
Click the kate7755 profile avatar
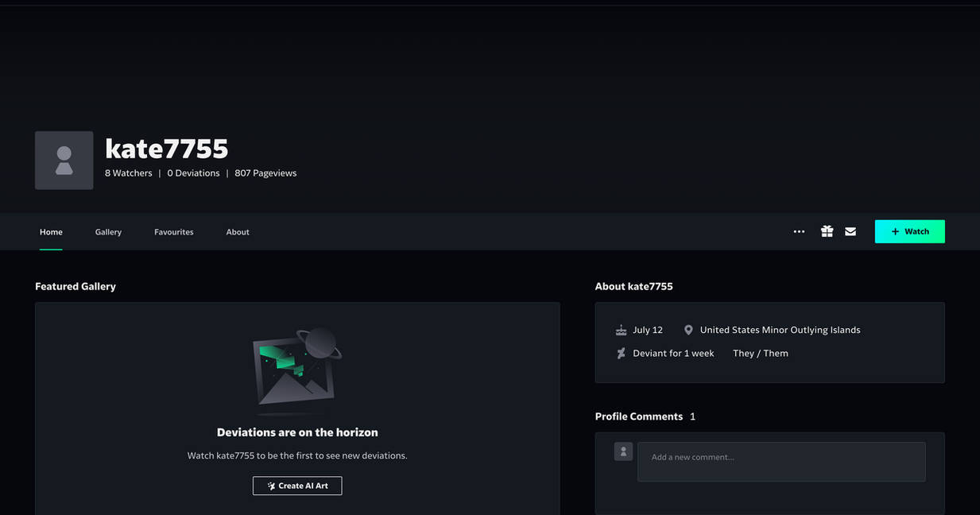pyautogui.click(x=64, y=161)
